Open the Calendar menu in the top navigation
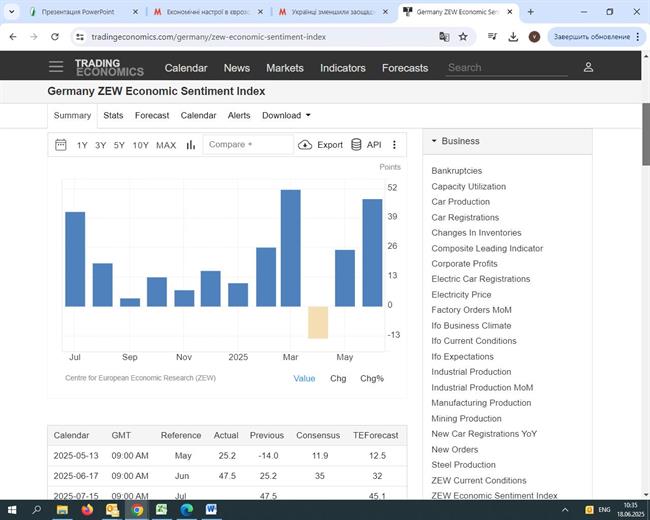This screenshot has width=650, height=520. click(x=186, y=68)
